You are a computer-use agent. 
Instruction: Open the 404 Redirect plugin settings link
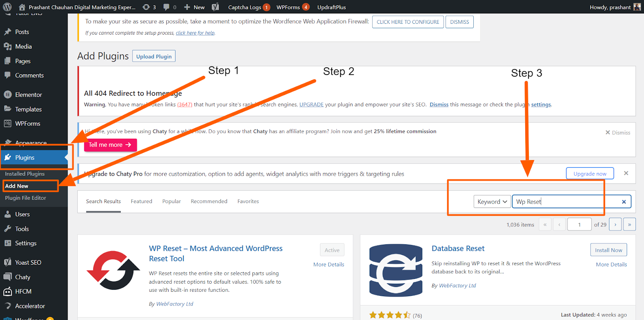point(541,104)
